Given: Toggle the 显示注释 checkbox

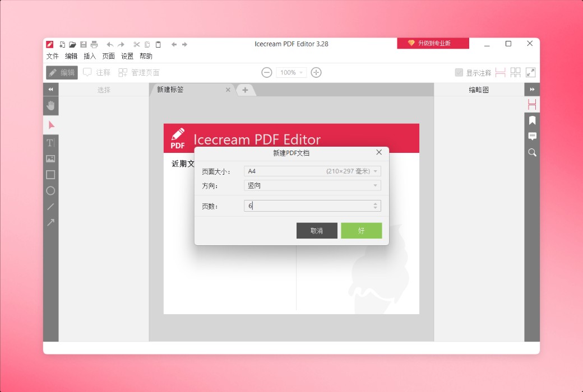Looking at the screenshot, I should coord(458,72).
